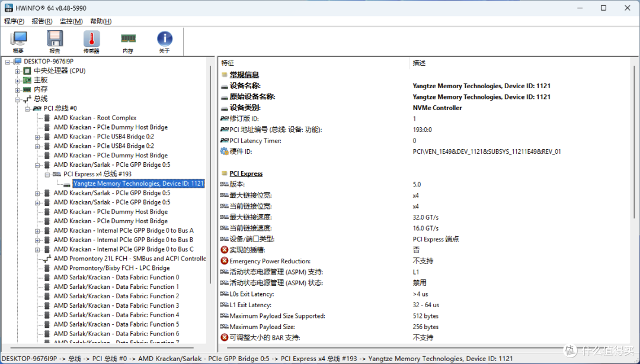Open the 传感器 thermometer toolbar icon
Viewport: 640px width, 364px height.
91,42
